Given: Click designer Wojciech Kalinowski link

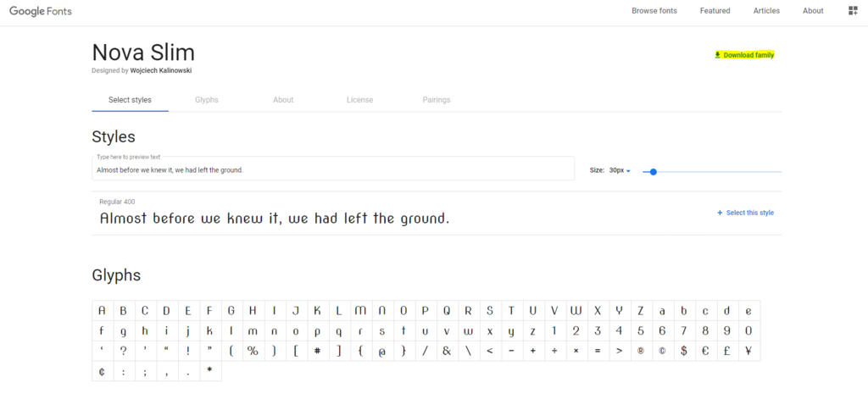Looking at the screenshot, I should (x=161, y=71).
